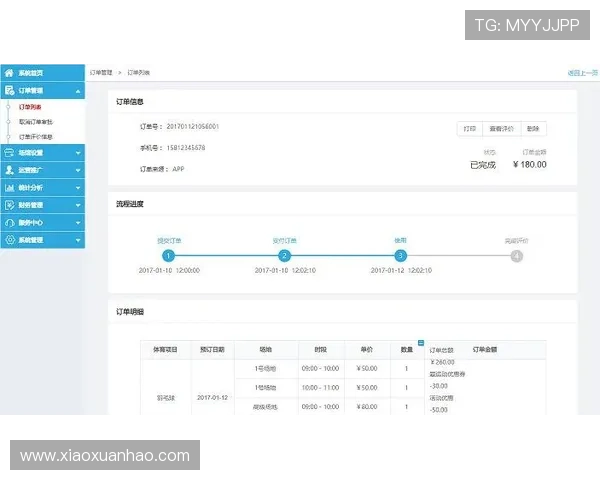The height and width of the screenshot is (480, 600).
Task: Click the ¥80.00 unit price cell
Action: [x=367, y=407]
